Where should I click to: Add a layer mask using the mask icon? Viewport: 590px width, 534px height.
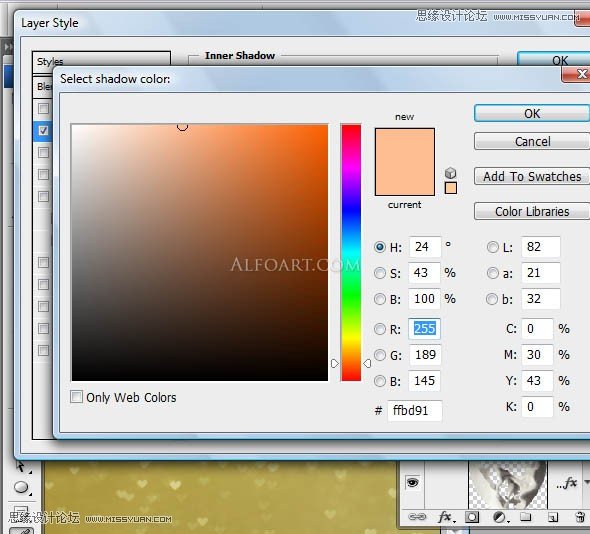[x=472, y=517]
